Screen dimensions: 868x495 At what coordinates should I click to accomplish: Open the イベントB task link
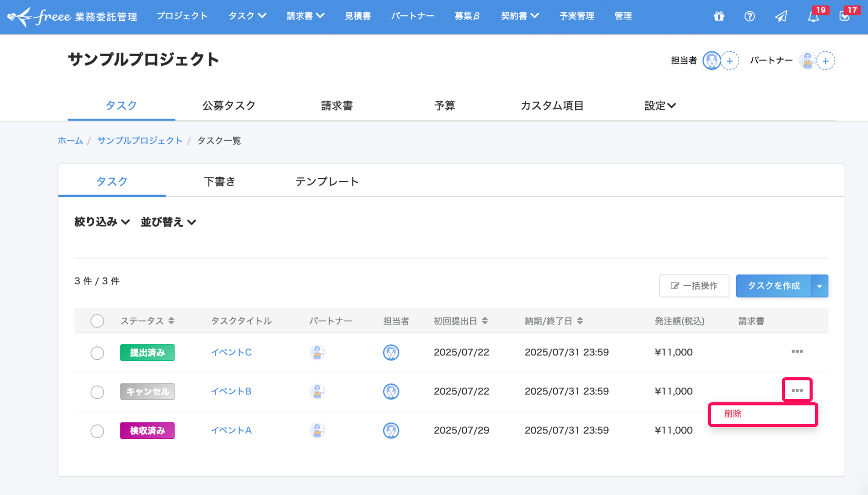(231, 391)
